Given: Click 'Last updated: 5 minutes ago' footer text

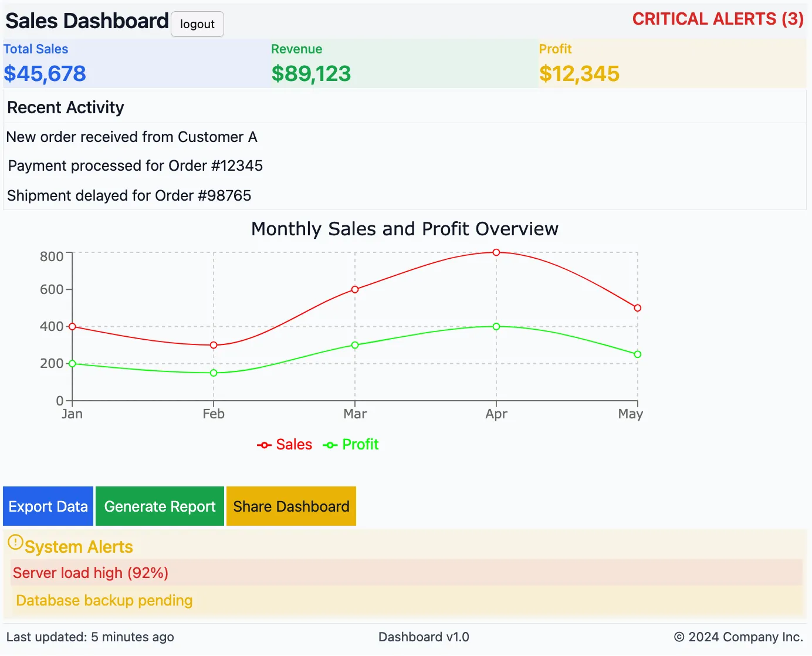Looking at the screenshot, I should point(90,637).
